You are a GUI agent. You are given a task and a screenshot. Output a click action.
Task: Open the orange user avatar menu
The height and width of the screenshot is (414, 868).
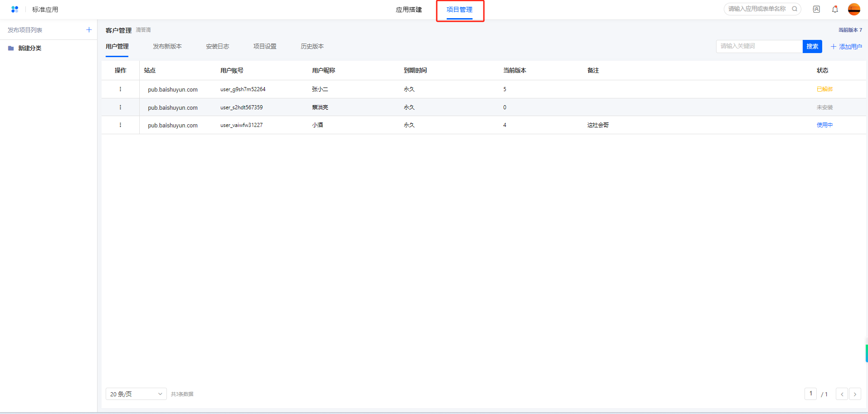click(854, 9)
